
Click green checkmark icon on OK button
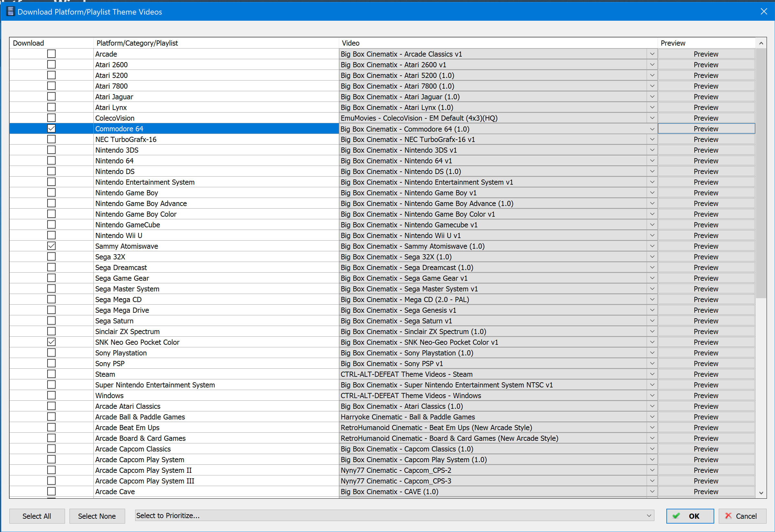tap(676, 516)
